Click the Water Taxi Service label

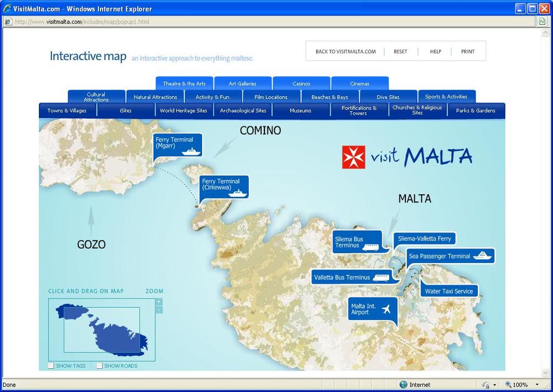pyautogui.click(x=449, y=291)
